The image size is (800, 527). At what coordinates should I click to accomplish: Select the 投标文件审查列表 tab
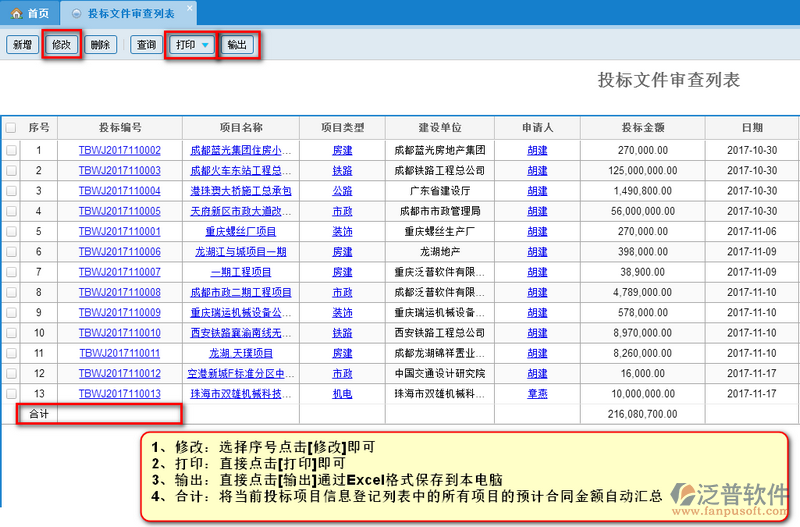[130, 13]
